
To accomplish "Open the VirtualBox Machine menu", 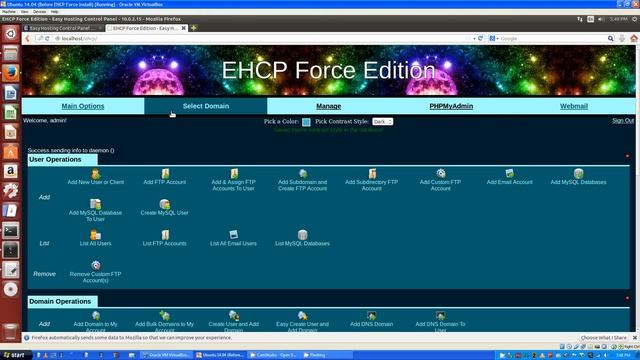I will [x=9, y=12].
